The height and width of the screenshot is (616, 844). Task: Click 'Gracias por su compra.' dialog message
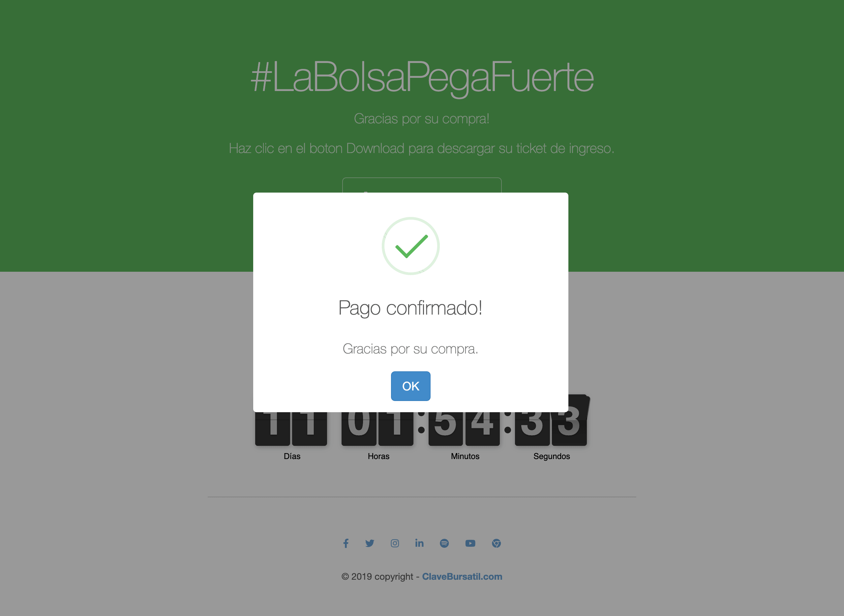pyautogui.click(x=410, y=349)
